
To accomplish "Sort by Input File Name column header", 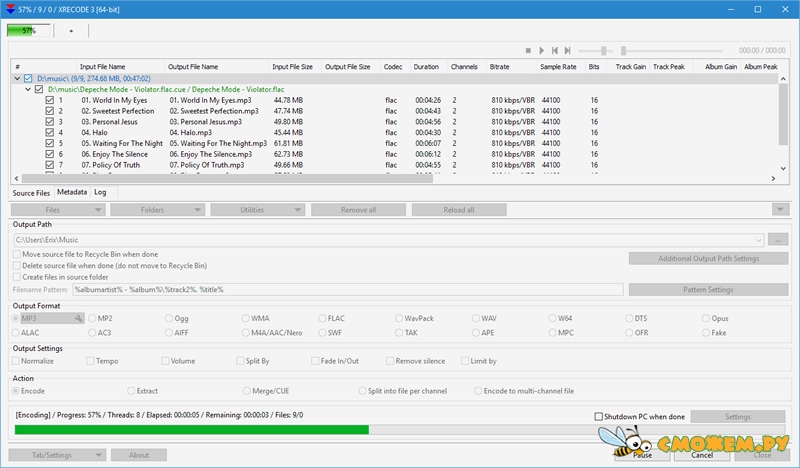I will (102, 66).
